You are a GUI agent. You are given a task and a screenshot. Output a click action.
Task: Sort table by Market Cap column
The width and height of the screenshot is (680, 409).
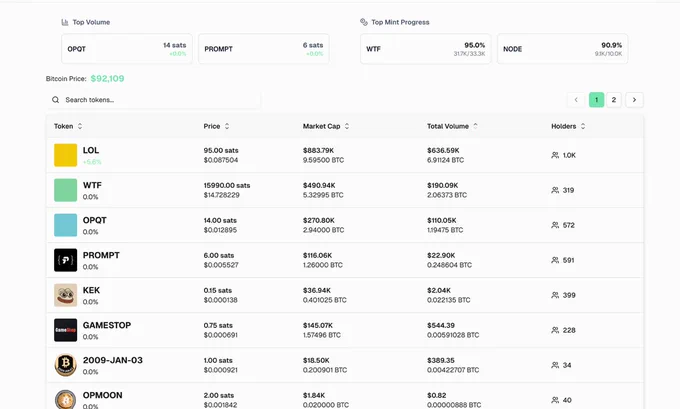(x=326, y=126)
